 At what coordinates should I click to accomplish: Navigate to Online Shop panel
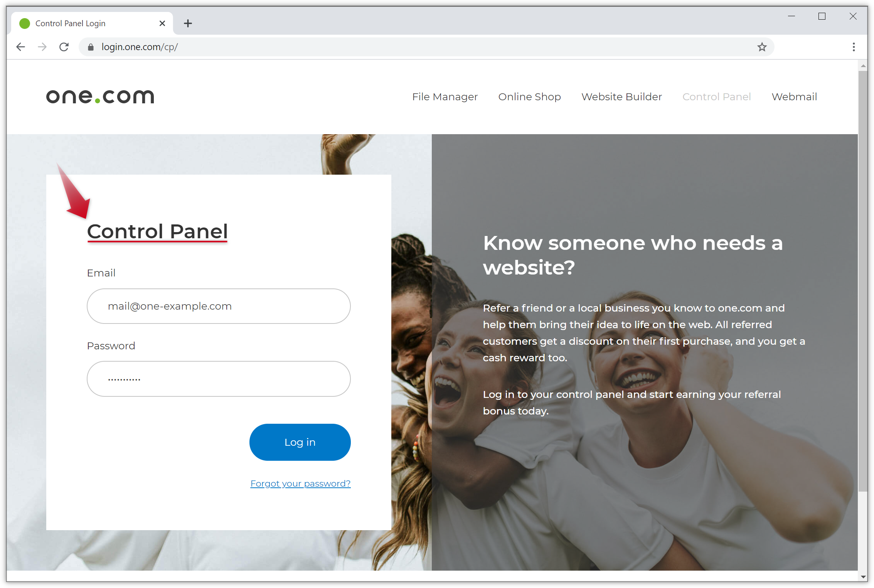(x=529, y=96)
